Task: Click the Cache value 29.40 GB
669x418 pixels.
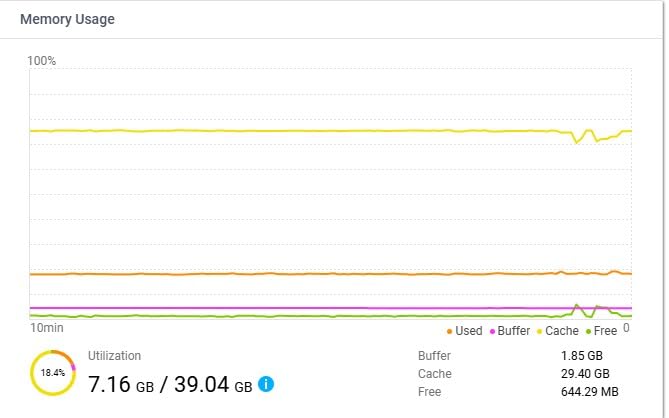Action: [x=585, y=374]
